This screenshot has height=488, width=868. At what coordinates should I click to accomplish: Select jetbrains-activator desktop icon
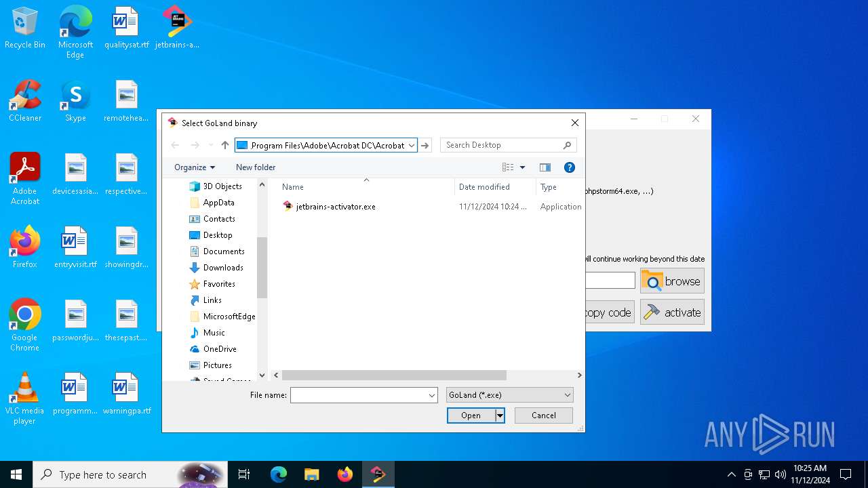[177, 28]
